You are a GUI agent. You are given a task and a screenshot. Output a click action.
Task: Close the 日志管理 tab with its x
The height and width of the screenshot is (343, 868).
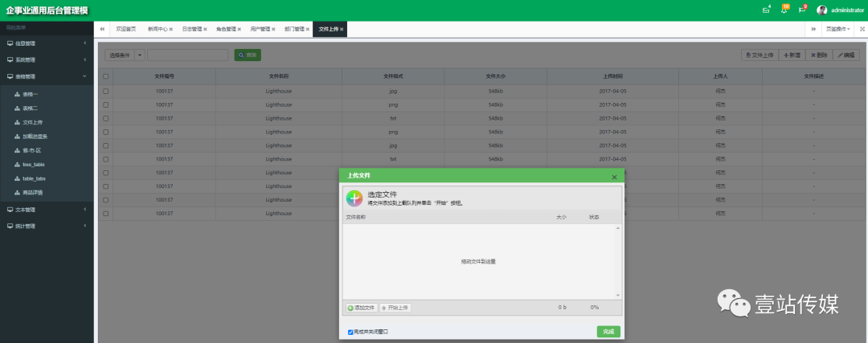[206, 29]
